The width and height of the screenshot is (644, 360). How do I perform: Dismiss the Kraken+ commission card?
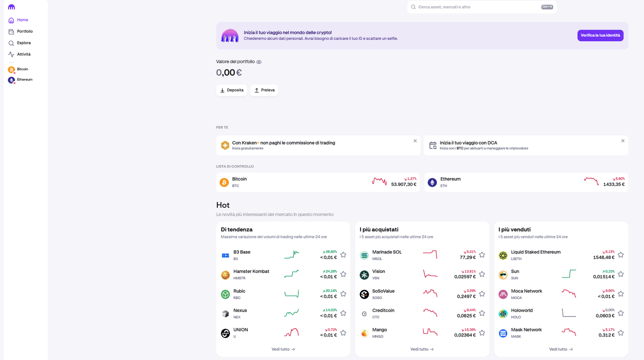(x=415, y=141)
